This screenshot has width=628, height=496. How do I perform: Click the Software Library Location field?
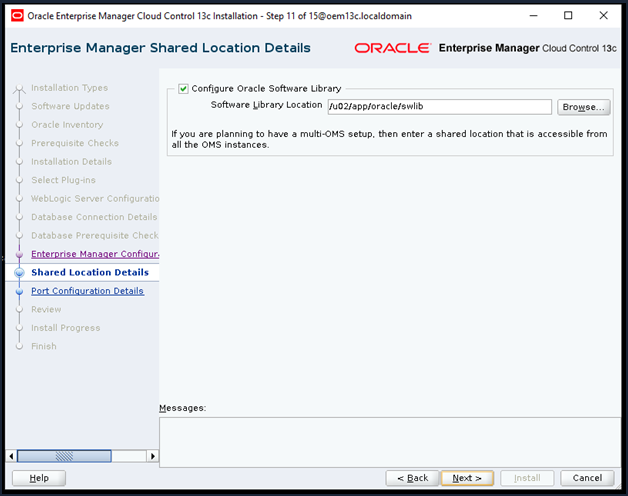[x=439, y=107]
